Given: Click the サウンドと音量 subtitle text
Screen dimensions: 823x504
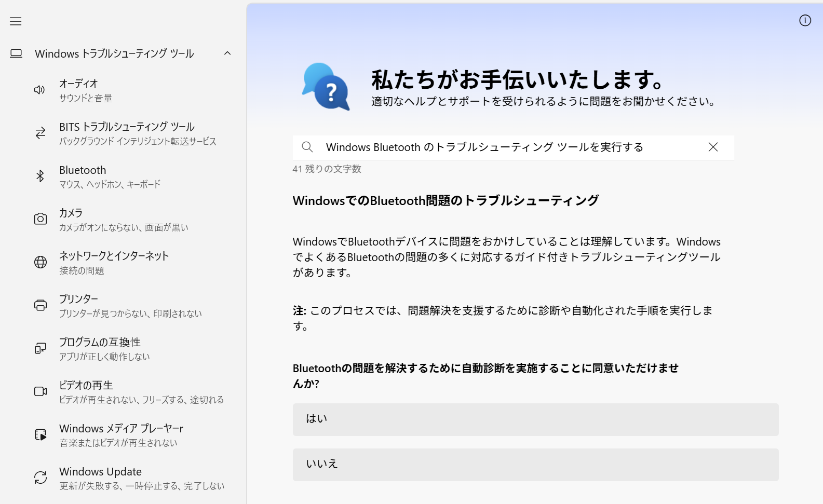Looking at the screenshot, I should coord(86,98).
